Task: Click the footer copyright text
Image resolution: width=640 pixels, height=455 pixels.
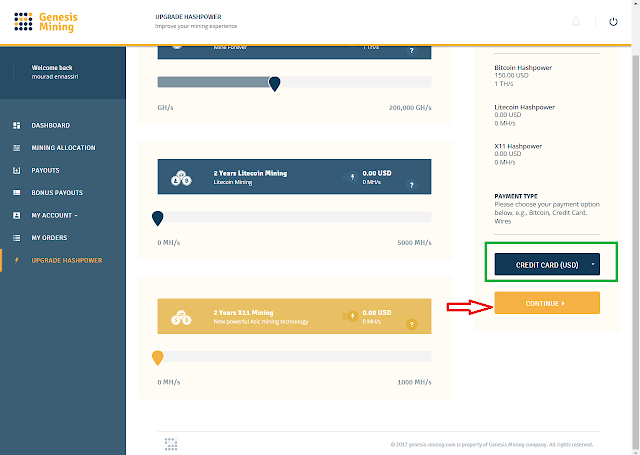Action: tap(491, 444)
